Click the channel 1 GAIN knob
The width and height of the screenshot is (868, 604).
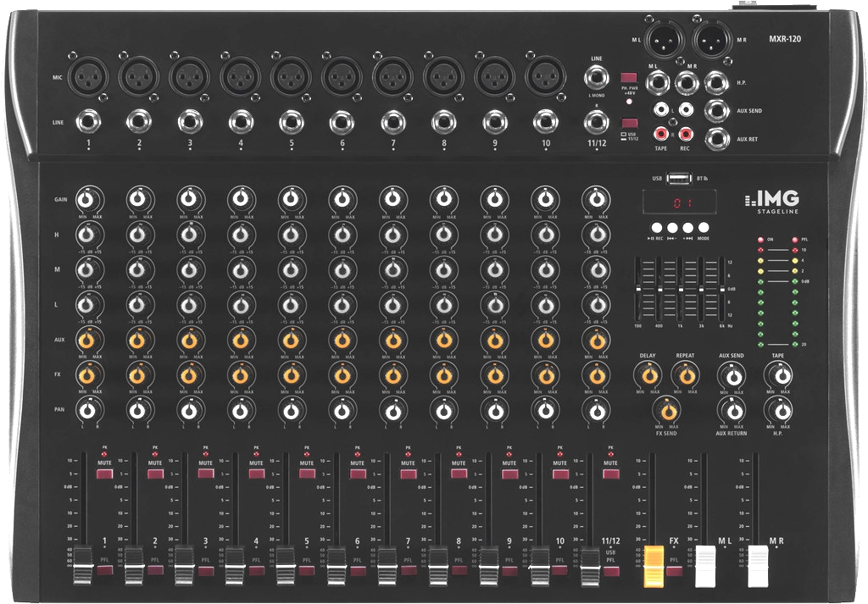87,199
